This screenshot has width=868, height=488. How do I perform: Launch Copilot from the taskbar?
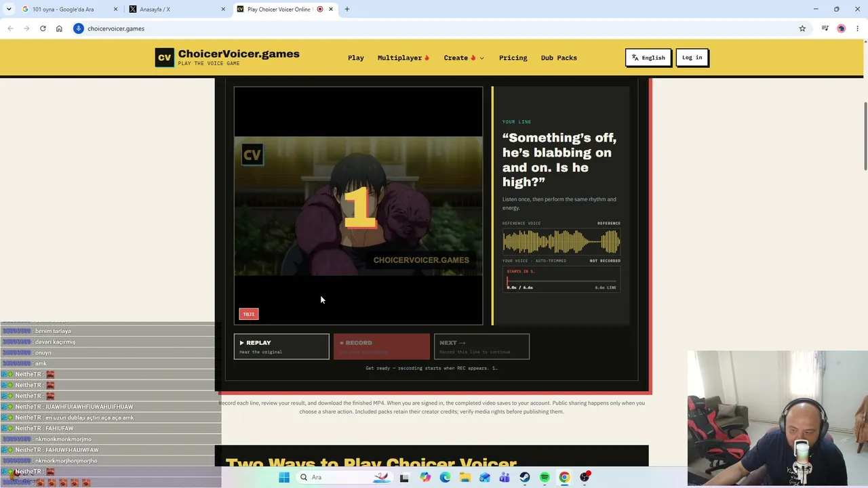[x=425, y=477]
